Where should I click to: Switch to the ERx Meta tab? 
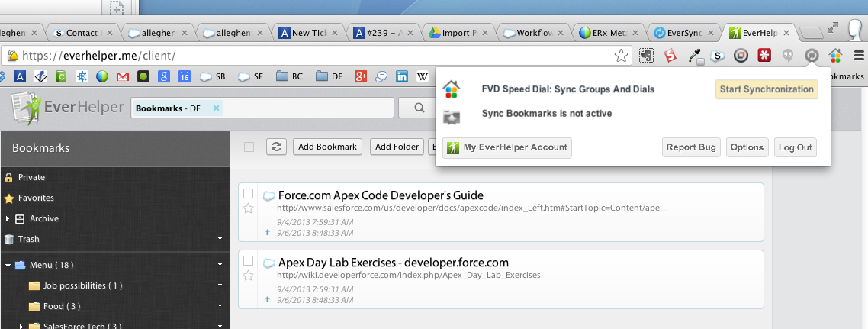pyautogui.click(x=609, y=33)
